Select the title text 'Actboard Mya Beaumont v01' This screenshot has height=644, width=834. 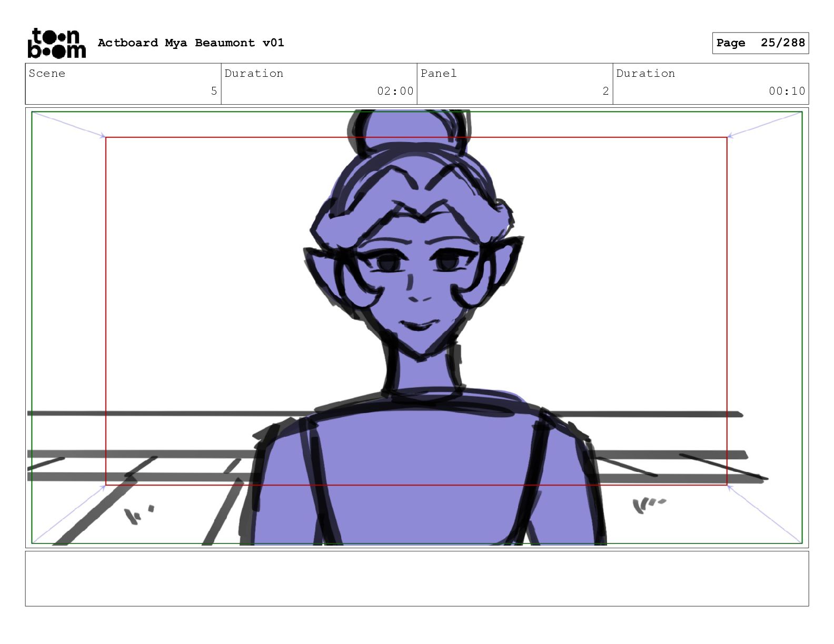pos(191,43)
